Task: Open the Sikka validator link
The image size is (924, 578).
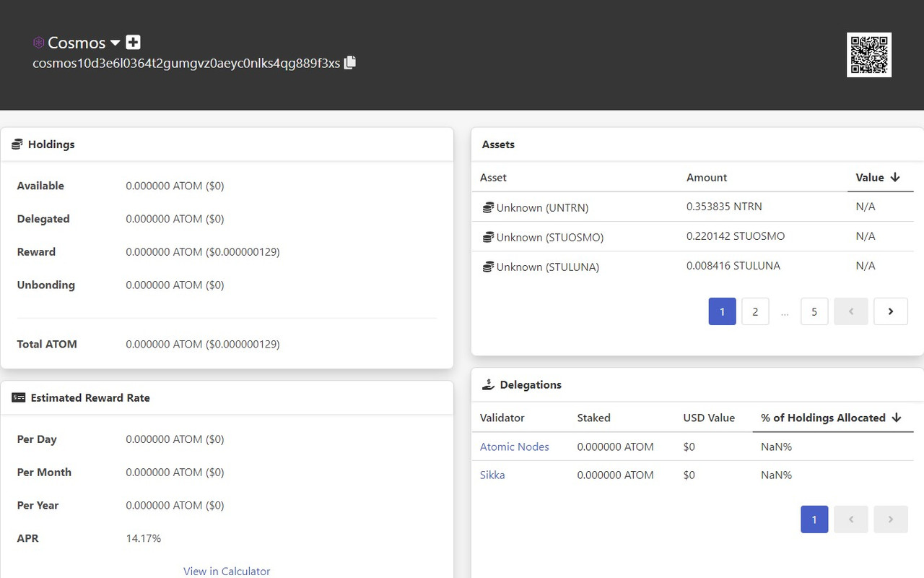Action: (x=492, y=475)
